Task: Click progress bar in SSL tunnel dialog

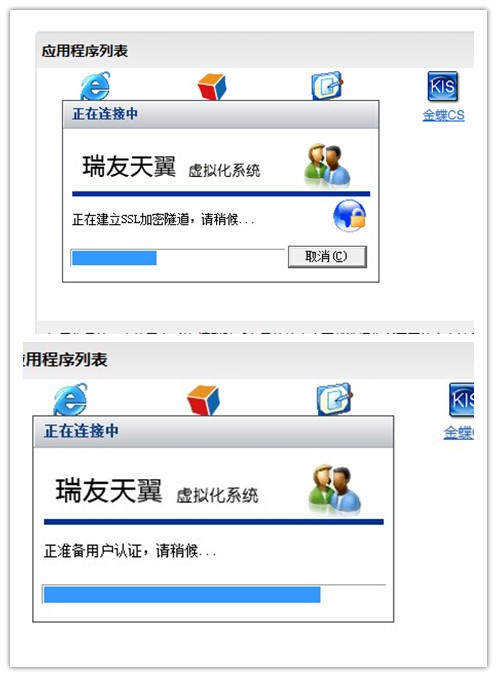Action: coord(178,258)
